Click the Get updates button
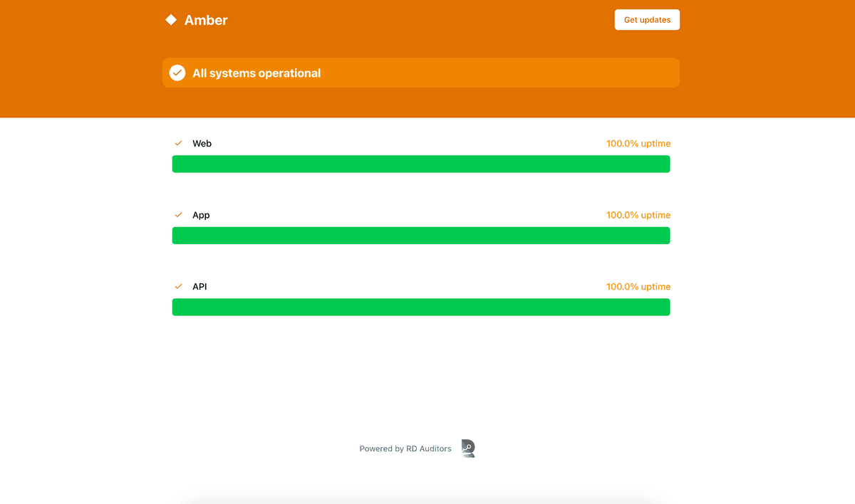855x504 pixels. click(646, 19)
